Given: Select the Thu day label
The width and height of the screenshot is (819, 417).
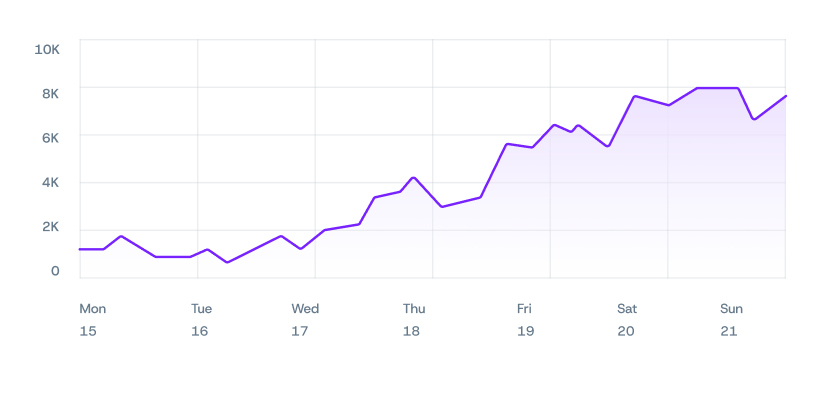Looking at the screenshot, I should click(x=414, y=309).
